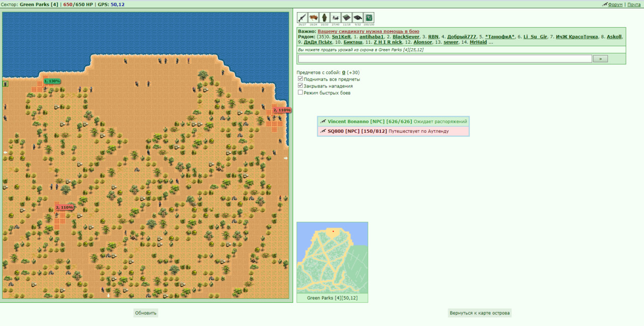Click the Green Parks island minimap thumbnail
The width and height of the screenshot is (644, 326).
(332, 258)
